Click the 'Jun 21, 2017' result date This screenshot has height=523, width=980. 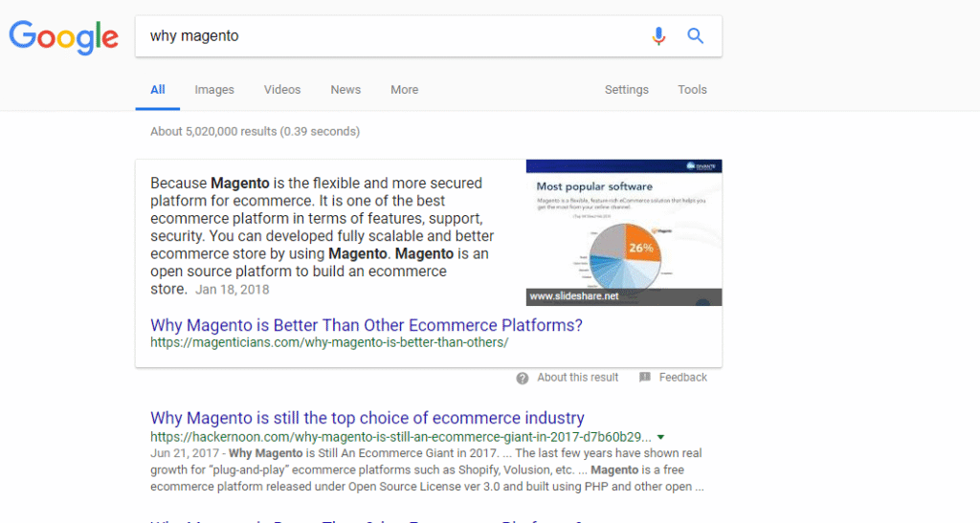pos(185,454)
